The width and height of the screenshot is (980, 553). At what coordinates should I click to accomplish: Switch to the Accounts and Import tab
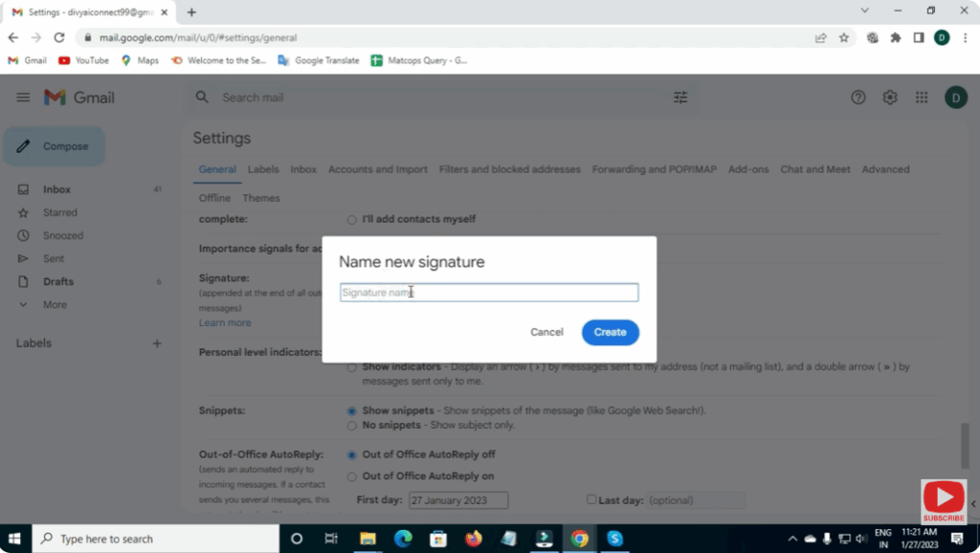tap(377, 169)
